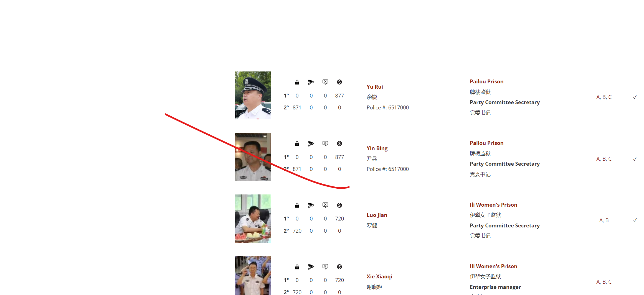This screenshot has height=295, width=644.
Task: Click the lock icon in Yu Rui's row
Action: tap(297, 82)
